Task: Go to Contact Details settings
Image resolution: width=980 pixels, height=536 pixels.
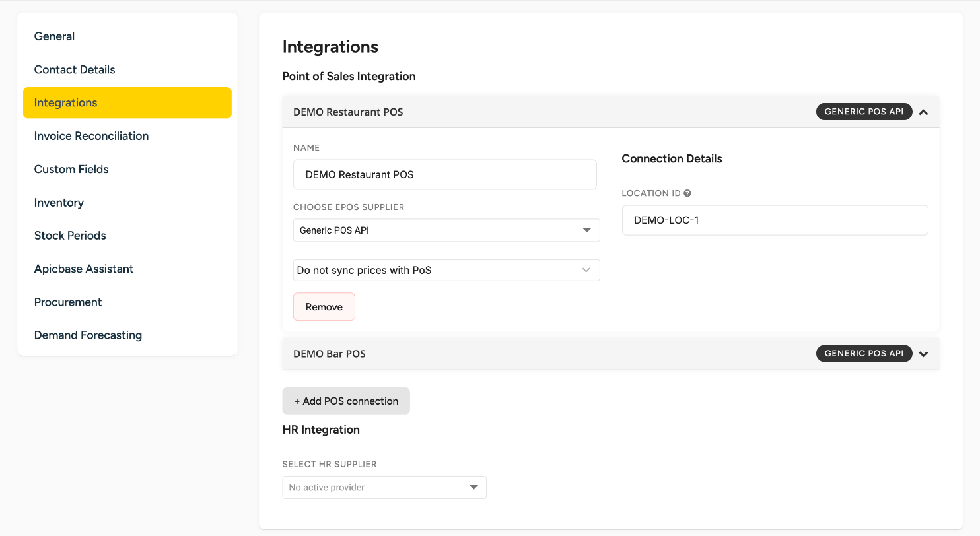Action: pyautogui.click(x=75, y=69)
